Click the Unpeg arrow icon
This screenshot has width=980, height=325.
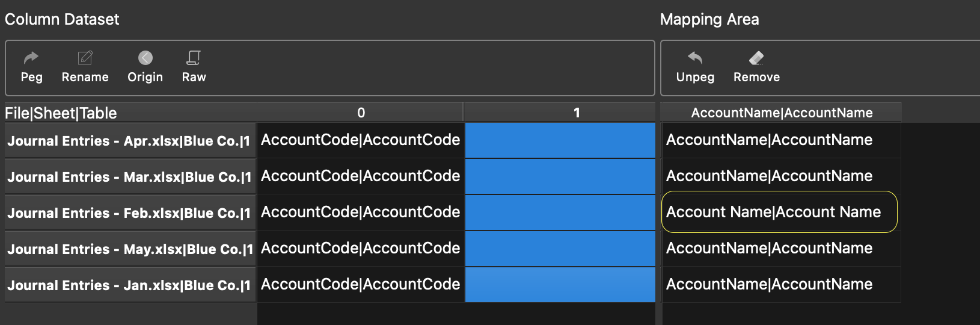695,58
